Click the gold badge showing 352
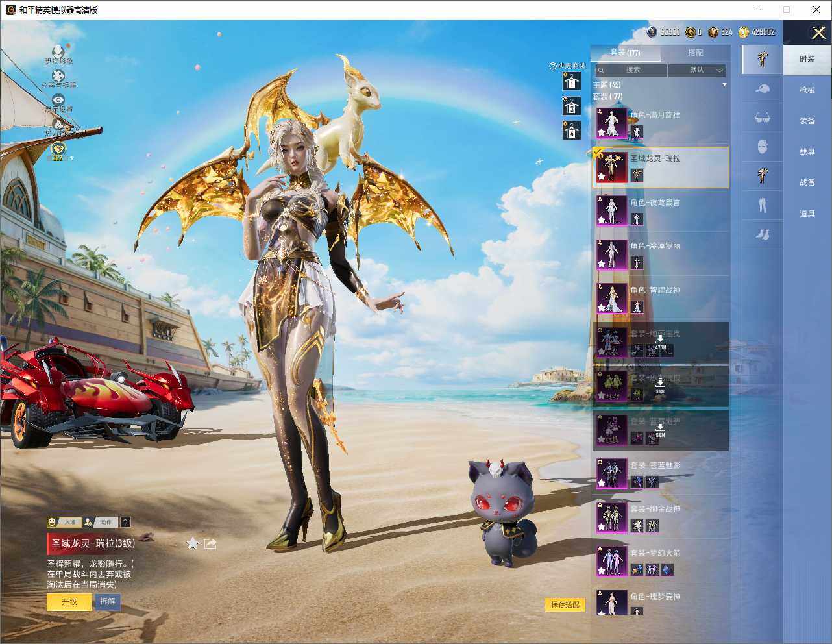Screen dimensions: 832x644 58,149
